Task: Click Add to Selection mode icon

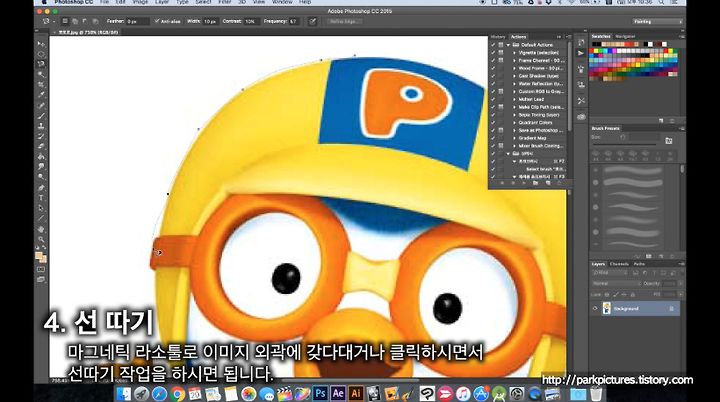Action: coord(74,21)
